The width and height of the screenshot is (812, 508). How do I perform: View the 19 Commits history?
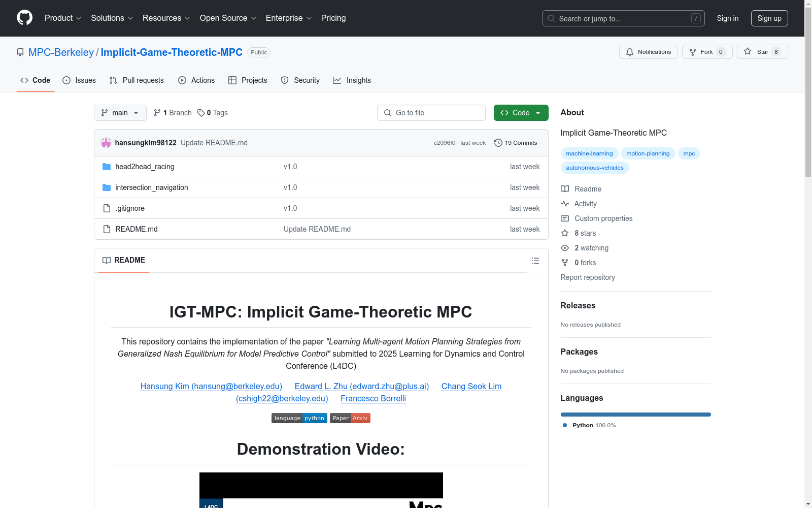point(516,143)
